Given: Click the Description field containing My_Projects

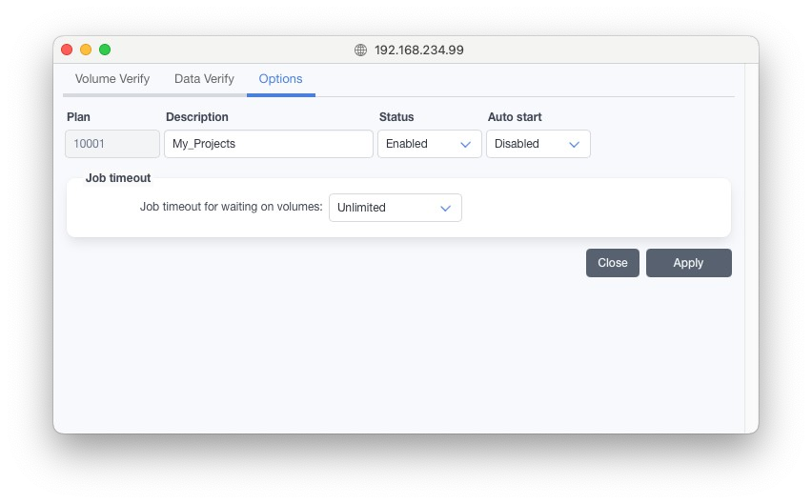Looking at the screenshot, I should coord(268,144).
